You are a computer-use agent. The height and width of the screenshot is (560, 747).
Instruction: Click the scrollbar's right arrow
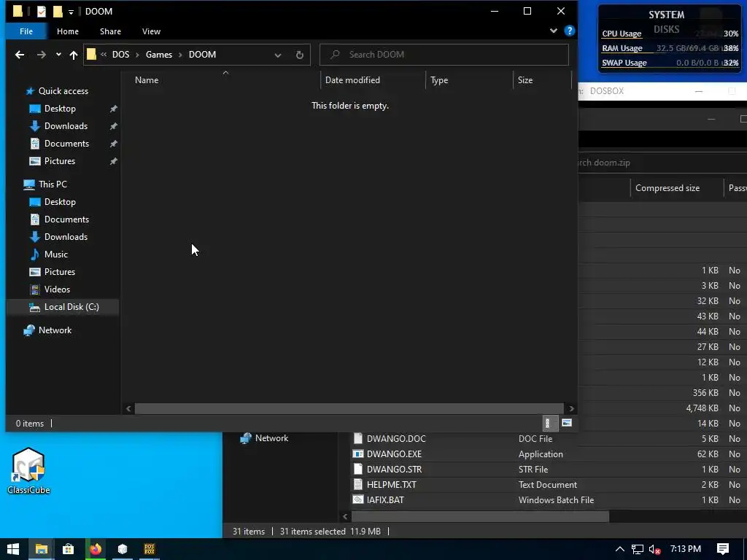point(571,408)
